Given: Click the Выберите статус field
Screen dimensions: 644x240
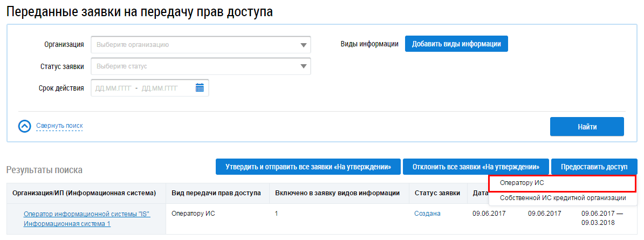Looking at the screenshot, I should click(194, 67).
